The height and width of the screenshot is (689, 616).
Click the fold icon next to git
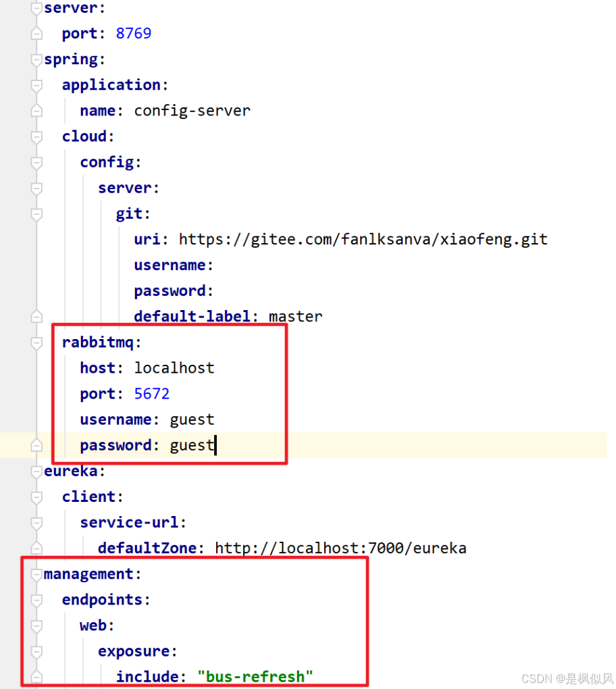(x=36, y=213)
